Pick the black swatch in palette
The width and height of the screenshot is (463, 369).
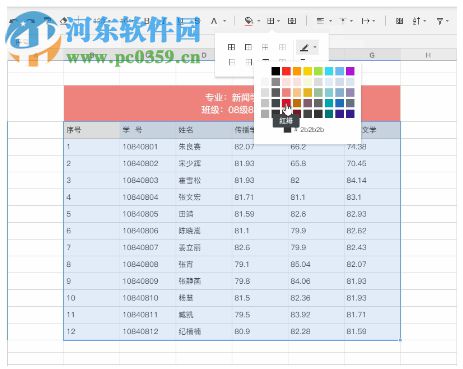pyautogui.click(x=276, y=71)
